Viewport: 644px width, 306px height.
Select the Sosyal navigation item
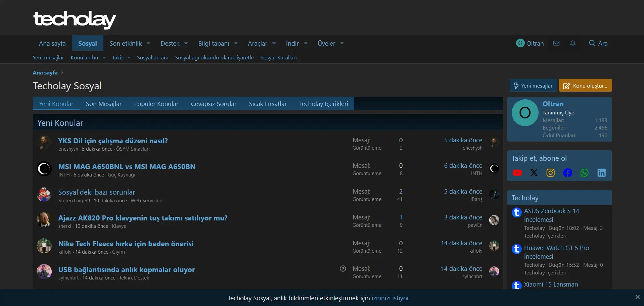(x=88, y=43)
